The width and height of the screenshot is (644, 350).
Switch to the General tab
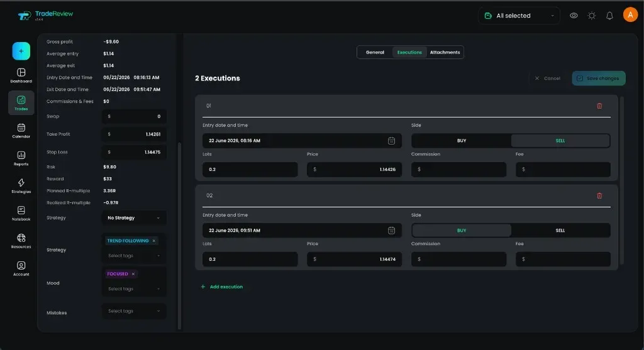click(375, 53)
